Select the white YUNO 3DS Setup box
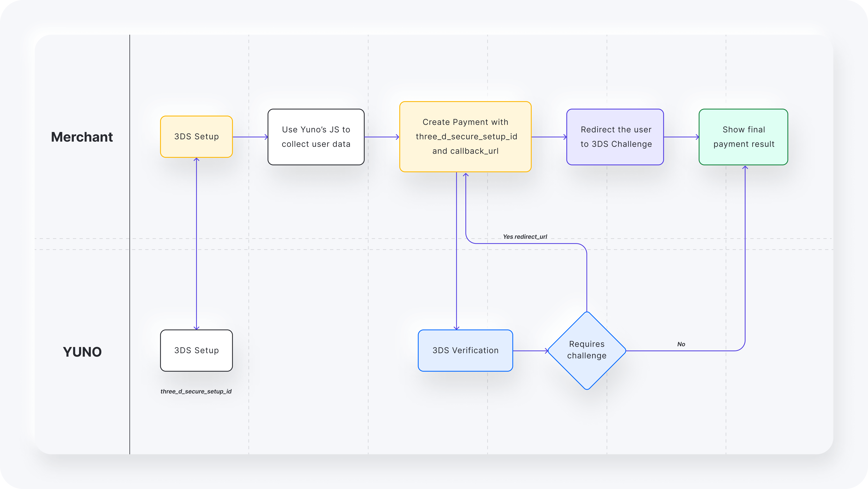The width and height of the screenshot is (868, 489). pyautogui.click(x=196, y=350)
